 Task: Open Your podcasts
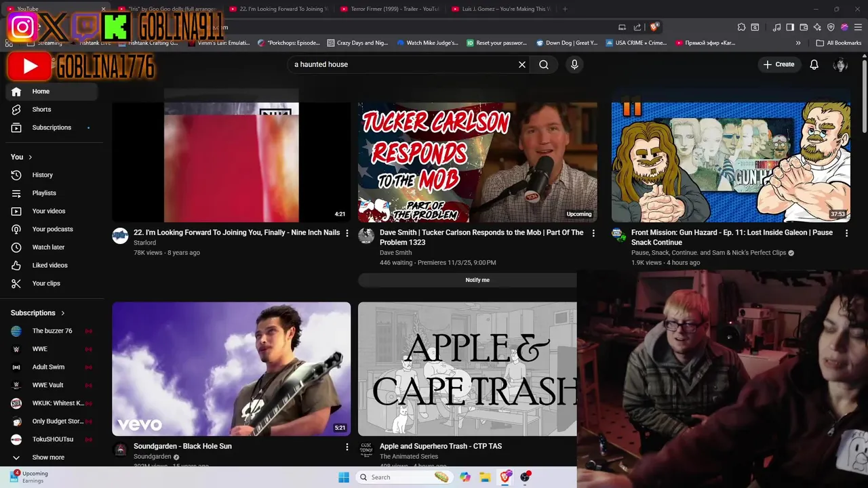pyautogui.click(x=52, y=229)
